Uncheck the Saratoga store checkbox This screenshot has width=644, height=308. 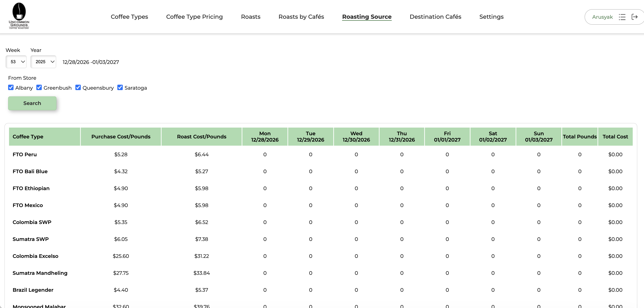(120, 87)
